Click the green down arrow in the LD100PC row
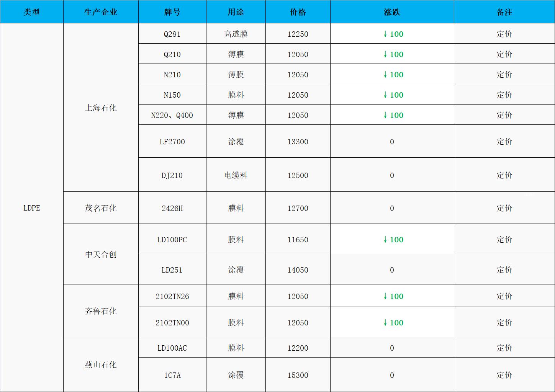555x392 pixels. [385, 240]
